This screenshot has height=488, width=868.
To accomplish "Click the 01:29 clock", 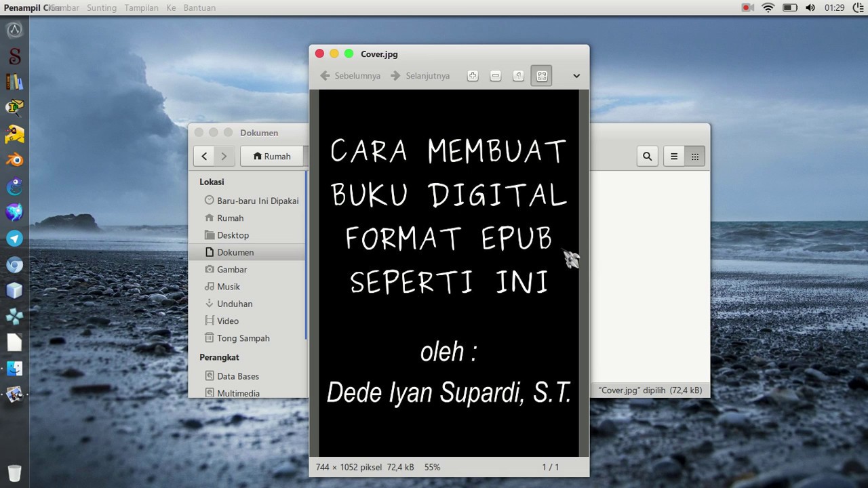I will 835,7.
